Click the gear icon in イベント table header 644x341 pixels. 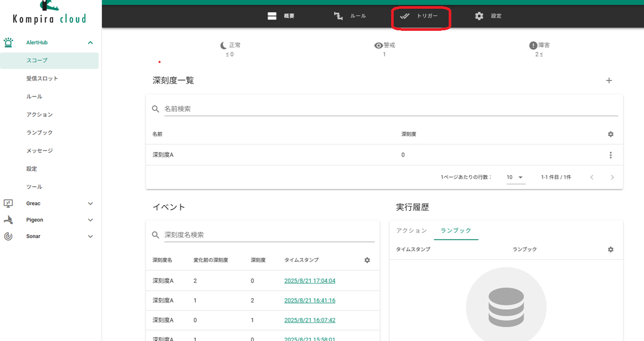367,260
